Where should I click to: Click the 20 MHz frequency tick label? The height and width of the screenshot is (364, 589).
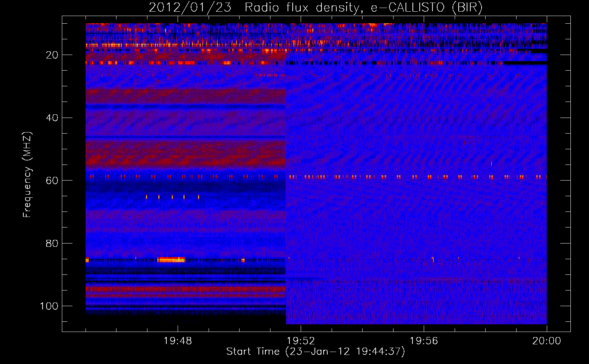52,55
